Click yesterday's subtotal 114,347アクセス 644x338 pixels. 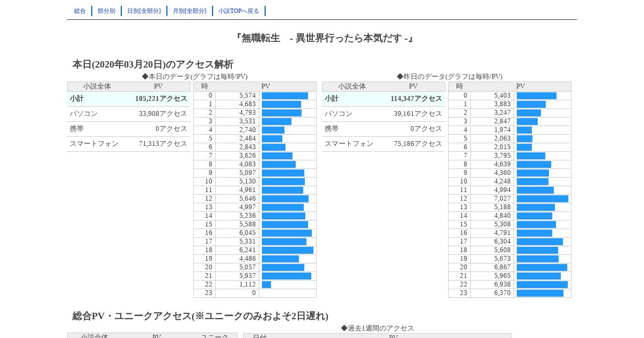point(416,99)
